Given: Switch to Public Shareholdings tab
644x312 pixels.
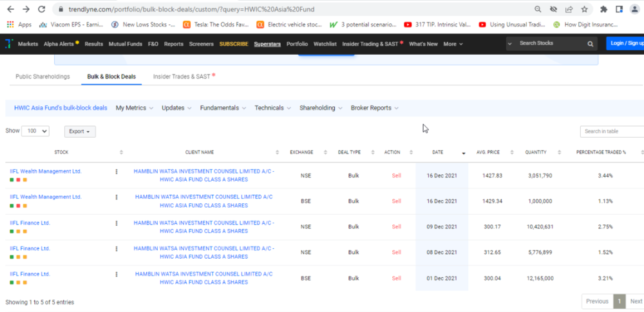Looking at the screenshot, I should point(43,77).
